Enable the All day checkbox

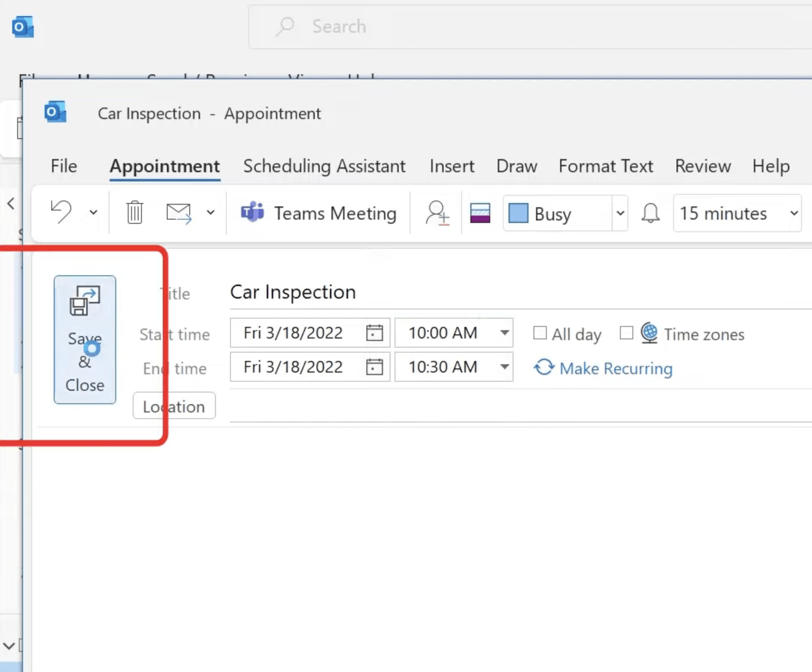(x=540, y=333)
